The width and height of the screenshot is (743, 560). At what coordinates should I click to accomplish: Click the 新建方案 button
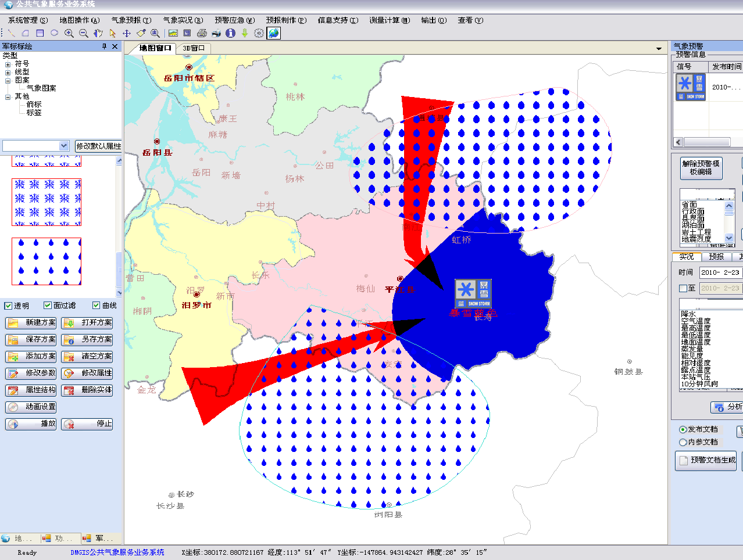point(31,322)
